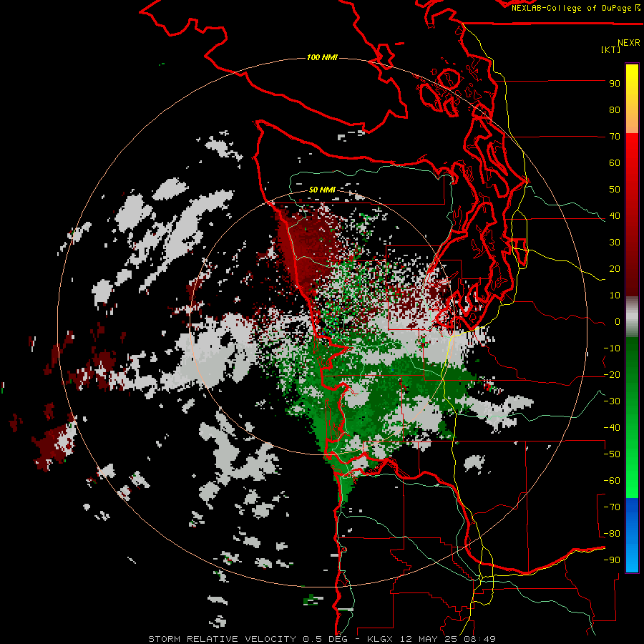The image size is (644, 644).
Task: Click the gray zero-velocity color bar segment
Action: pos(632,317)
